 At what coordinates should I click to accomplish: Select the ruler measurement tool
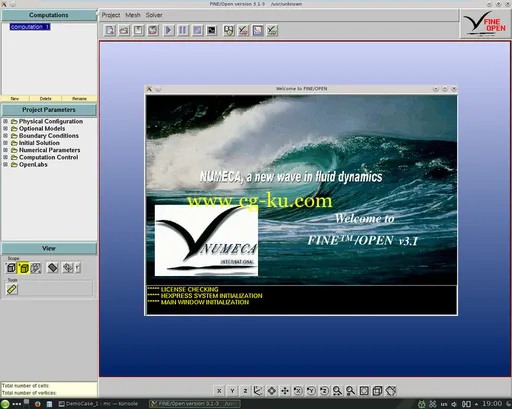coord(12,289)
